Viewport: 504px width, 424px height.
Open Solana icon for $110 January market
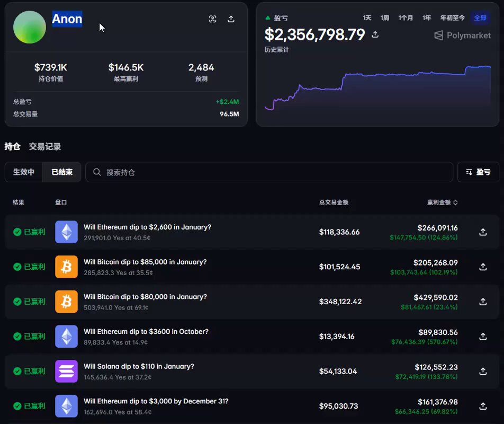click(67, 371)
